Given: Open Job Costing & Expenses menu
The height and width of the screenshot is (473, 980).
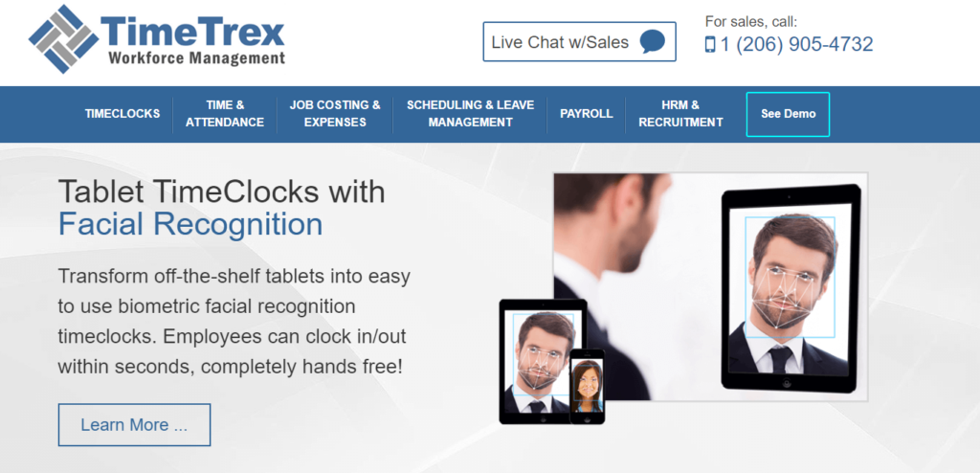Looking at the screenshot, I should tap(335, 114).
